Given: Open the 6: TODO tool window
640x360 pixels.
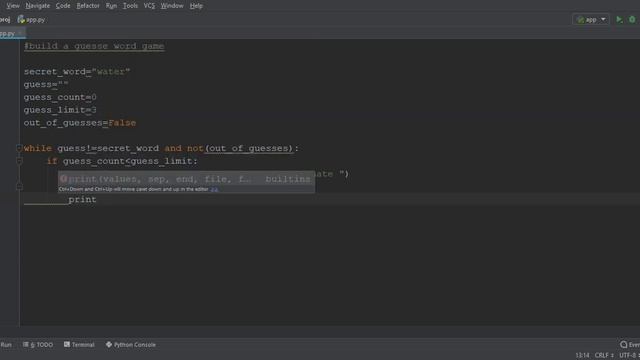Looking at the screenshot, I should coord(38,345).
